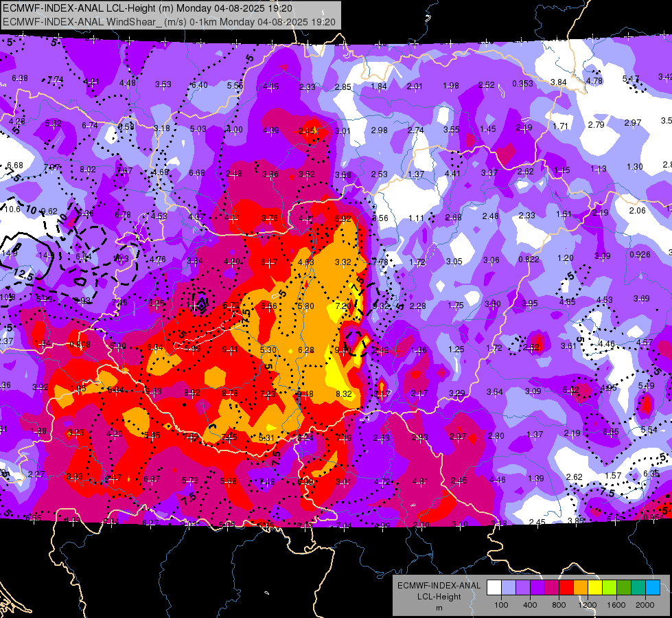Image resolution: width=672 pixels, height=618 pixels.
Task: Click the legend unit label 'm'
Action: point(439,608)
